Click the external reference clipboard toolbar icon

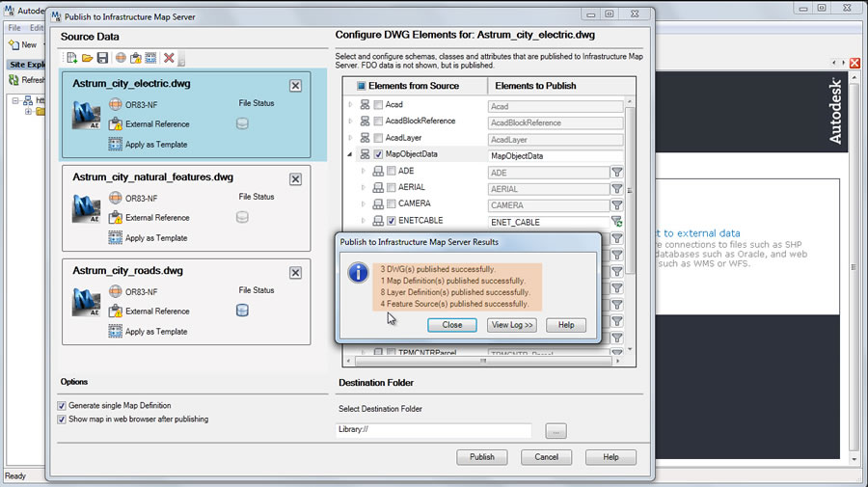click(136, 58)
